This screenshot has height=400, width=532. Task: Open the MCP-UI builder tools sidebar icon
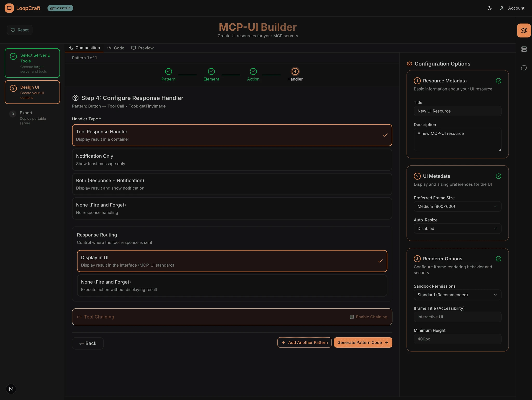[524, 30]
